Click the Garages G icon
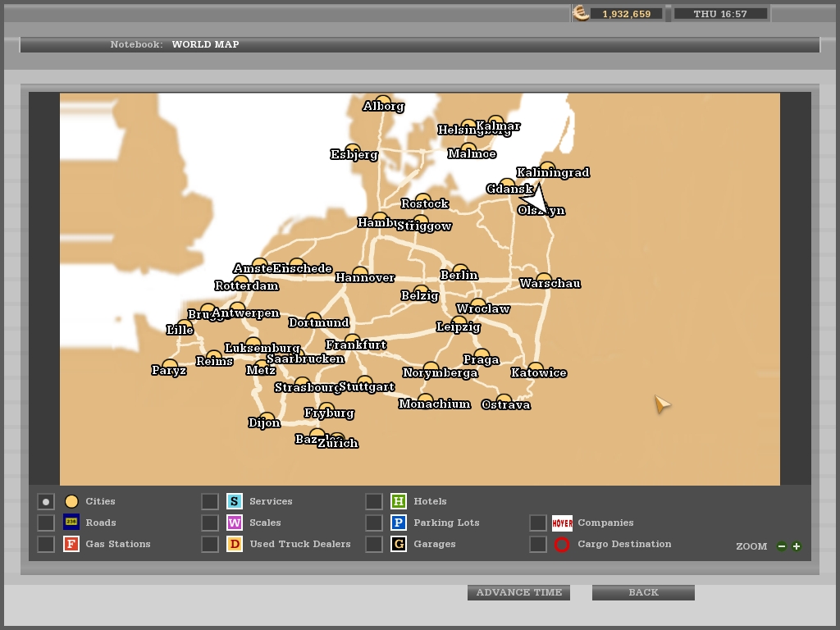 point(399,544)
